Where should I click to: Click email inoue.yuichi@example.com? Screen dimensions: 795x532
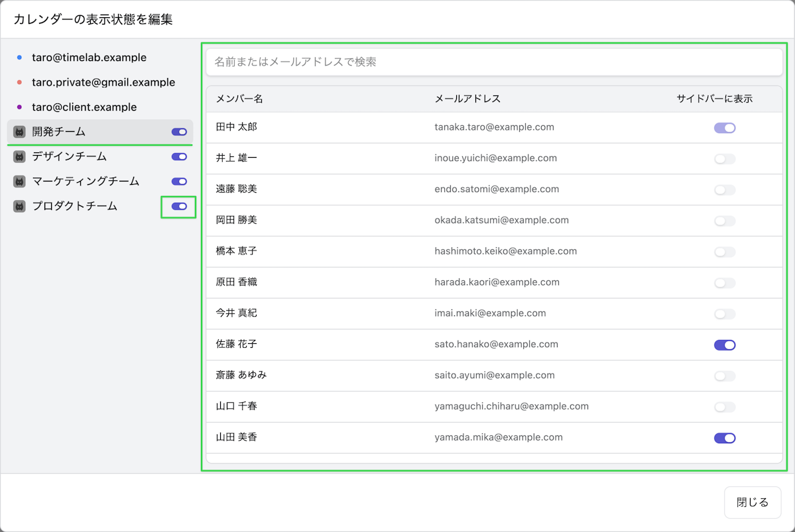pyautogui.click(x=496, y=158)
